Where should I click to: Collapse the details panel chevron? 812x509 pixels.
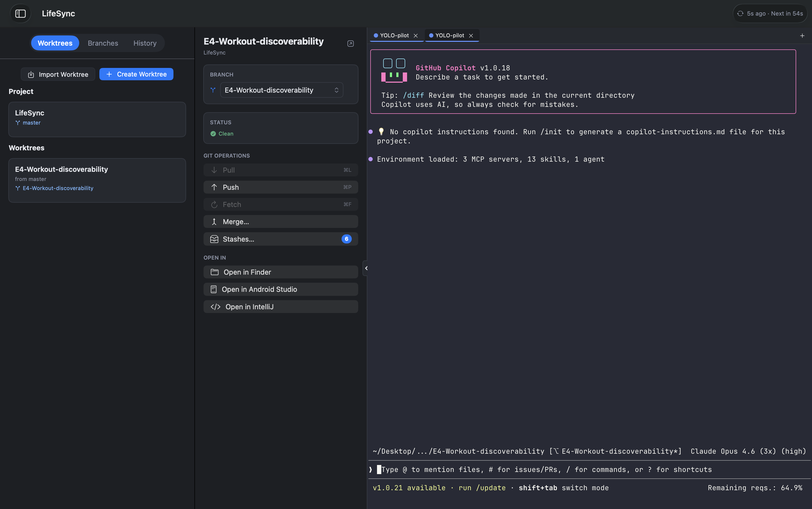(366, 268)
